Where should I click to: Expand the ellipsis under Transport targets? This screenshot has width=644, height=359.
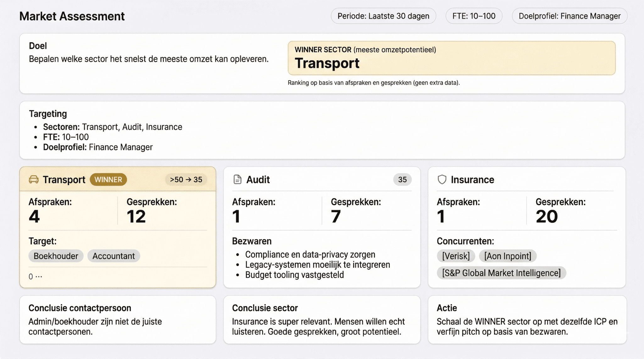coord(38,276)
